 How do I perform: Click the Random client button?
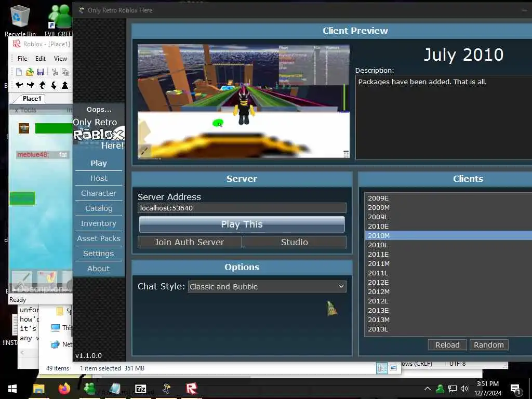click(488, 345)
